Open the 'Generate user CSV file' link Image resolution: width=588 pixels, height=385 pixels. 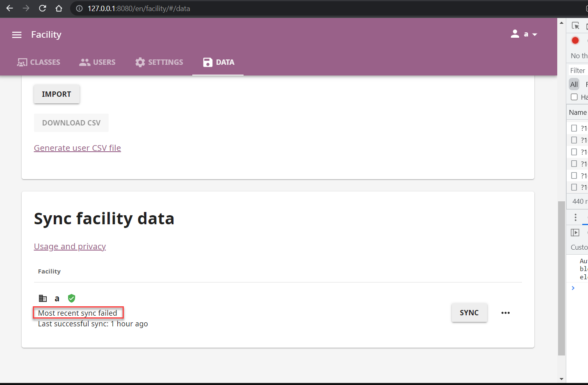click(x=77, y=148)
